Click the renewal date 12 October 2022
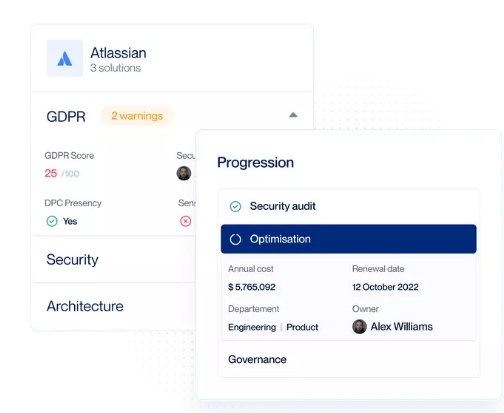 click(x=385, y=287)
